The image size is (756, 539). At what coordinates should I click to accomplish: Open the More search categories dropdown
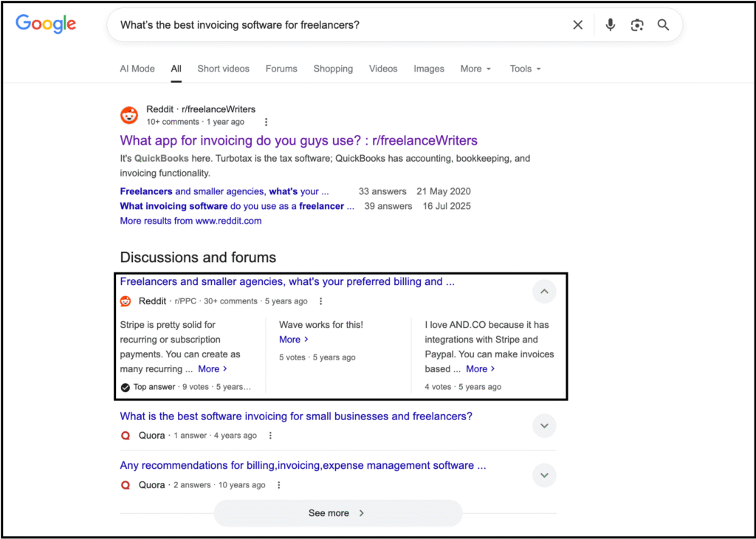coord(475,69)
